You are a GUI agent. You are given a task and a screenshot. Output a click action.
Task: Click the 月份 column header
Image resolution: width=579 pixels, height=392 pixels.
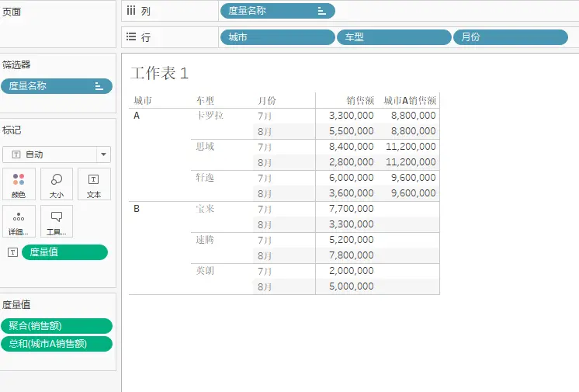pyautogui.click(x=267, y=100)
